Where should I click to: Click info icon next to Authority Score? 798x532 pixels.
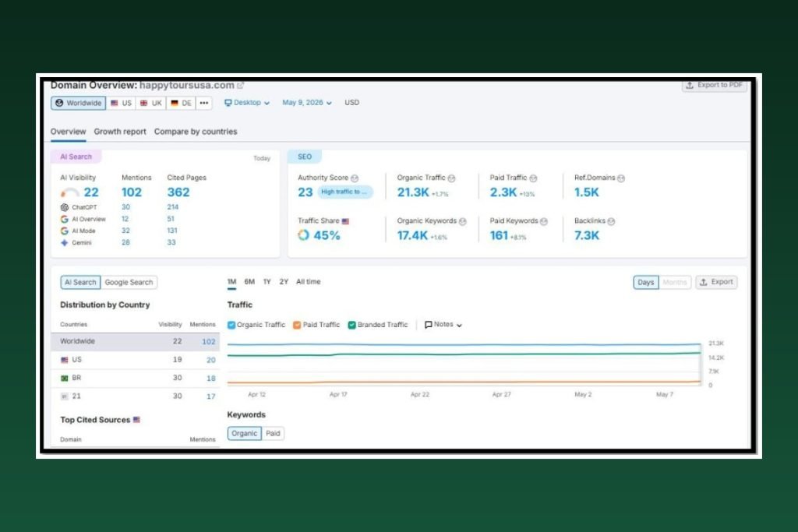[x=355, y=178]
